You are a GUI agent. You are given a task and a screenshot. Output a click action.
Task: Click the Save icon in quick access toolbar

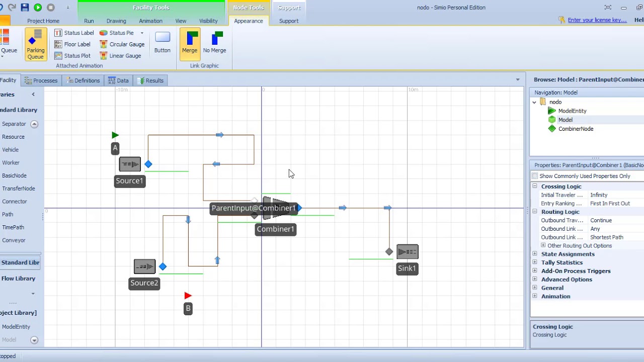[25, 8]
